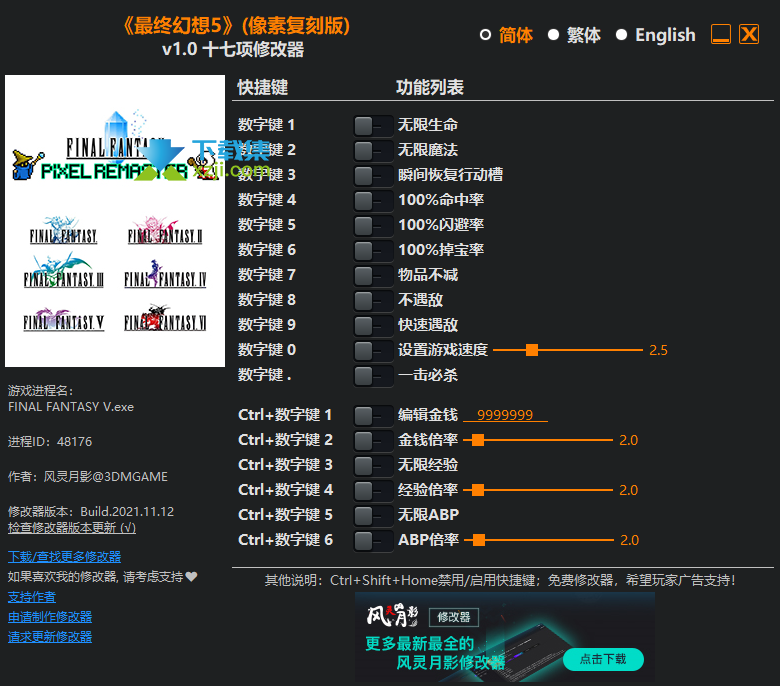
Task: Enable 经验倍率 toggle
Action: coord(373,490)
